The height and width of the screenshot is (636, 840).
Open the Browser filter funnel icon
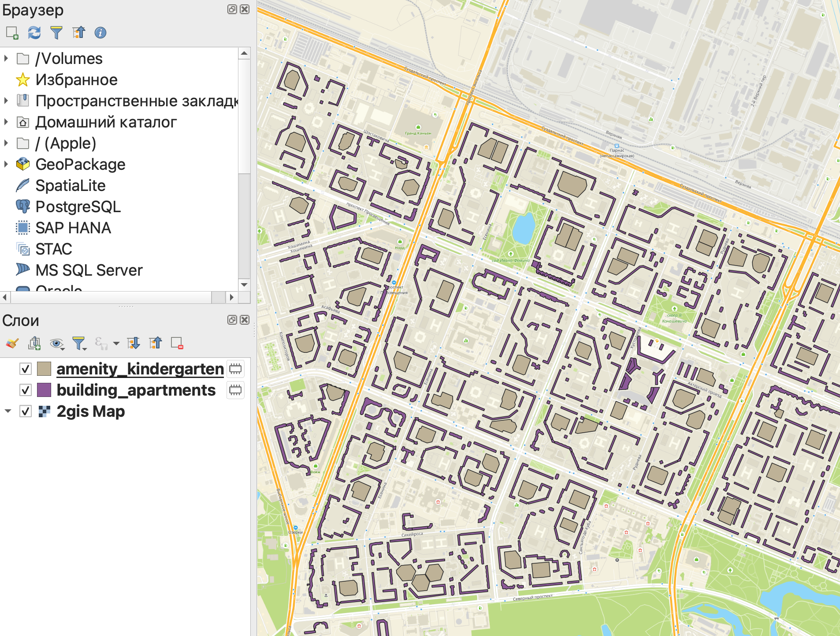click(56, 33)
